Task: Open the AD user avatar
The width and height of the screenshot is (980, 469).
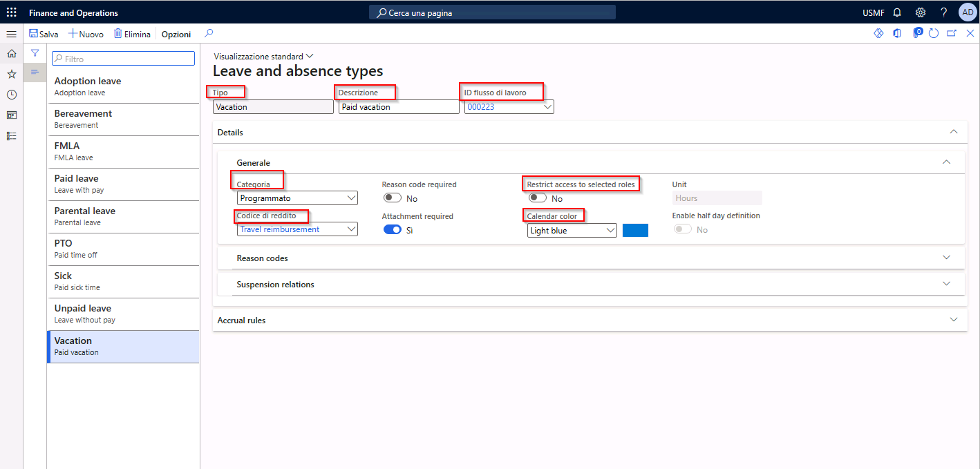Action: point(968,12)
